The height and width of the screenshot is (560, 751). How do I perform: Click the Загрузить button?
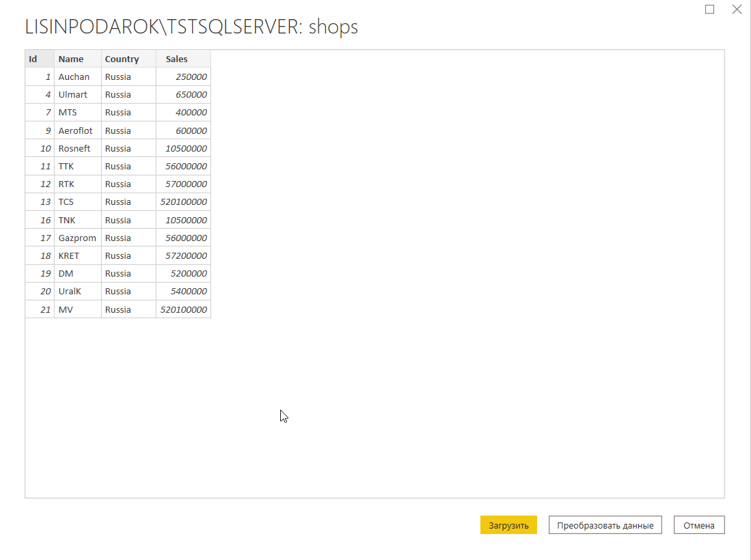pyautogui.click(x=508, y=525)
